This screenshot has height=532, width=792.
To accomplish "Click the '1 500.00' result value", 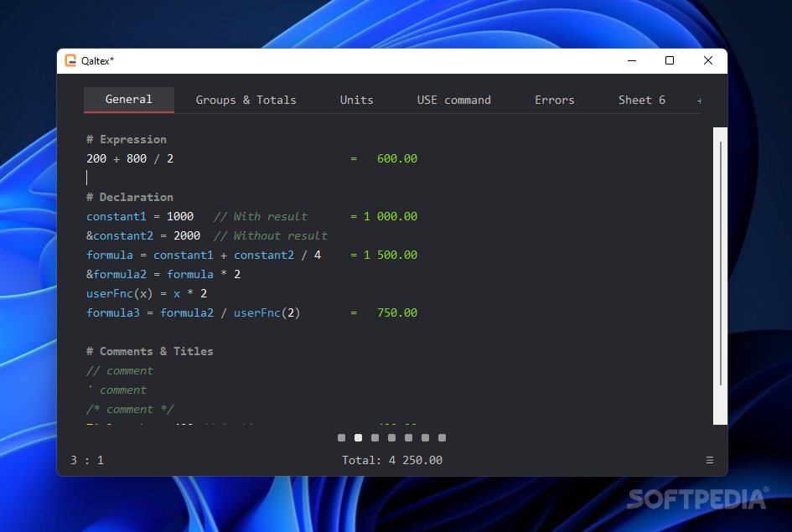I will (391, 255).
